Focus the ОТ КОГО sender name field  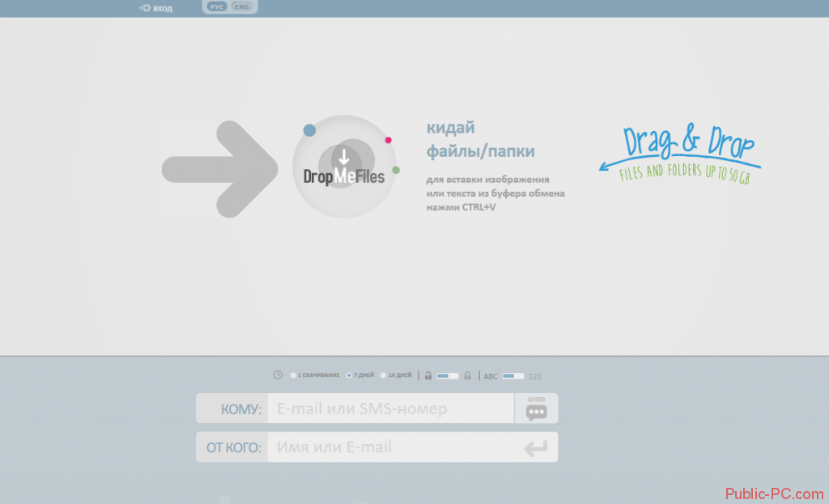point(389,447)
